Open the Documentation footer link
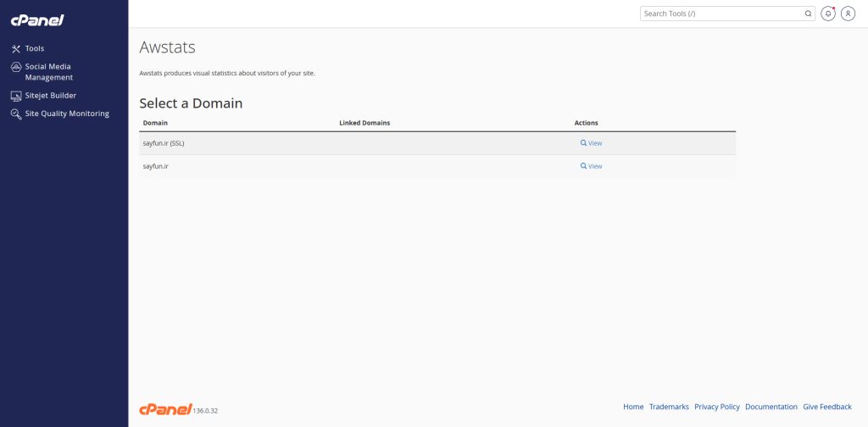Screen dimensions: 868x427 point(771,407)
